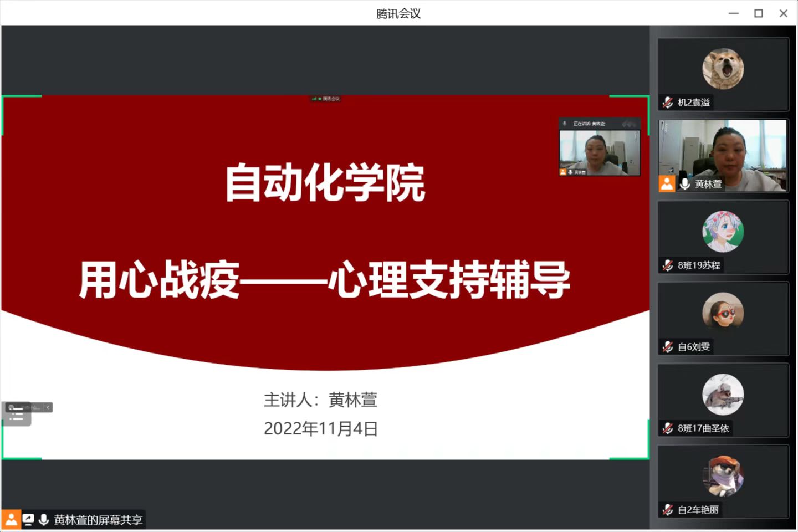Click the 8班17曲圣依 participant avatar

pyautogui.click(x=723, y=395)
